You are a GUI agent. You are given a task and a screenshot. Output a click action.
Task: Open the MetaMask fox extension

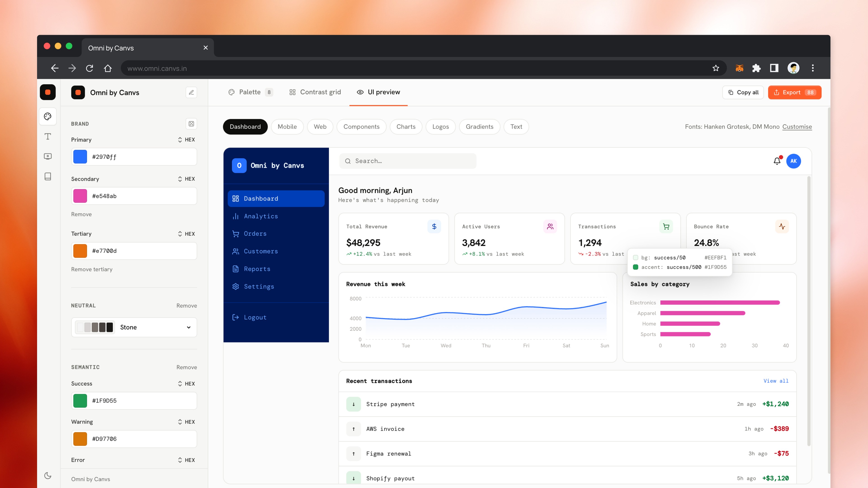[739, 68]
